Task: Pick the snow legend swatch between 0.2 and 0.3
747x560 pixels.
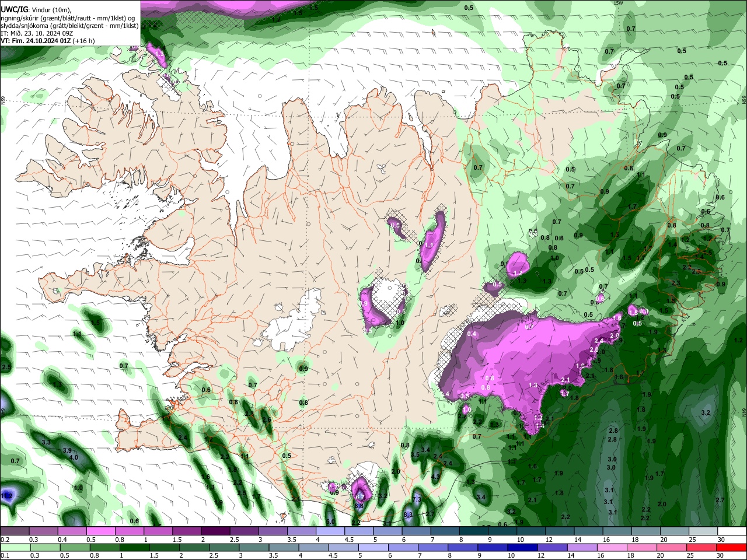Action: click(14, 531)
